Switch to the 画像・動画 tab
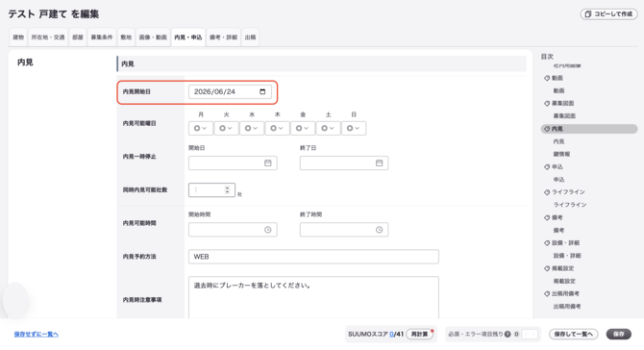This screenshot has height=350, width=644. [x=153, y=37]
